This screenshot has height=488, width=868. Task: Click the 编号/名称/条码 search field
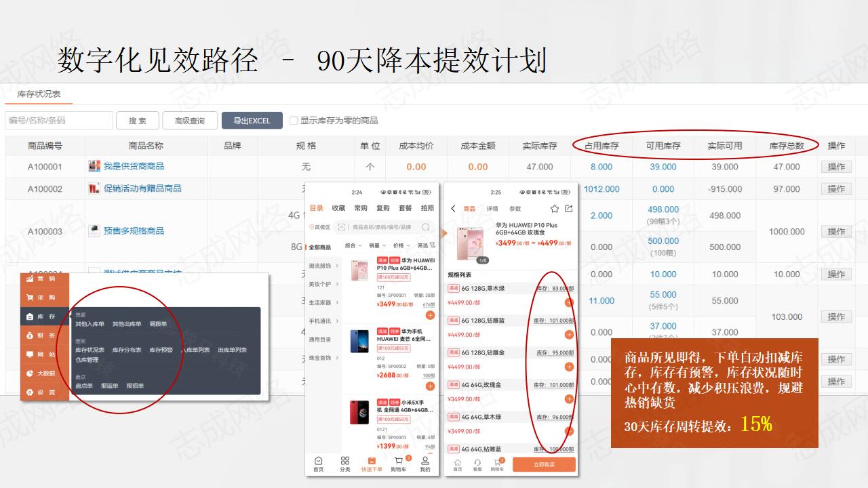(59, 121)
